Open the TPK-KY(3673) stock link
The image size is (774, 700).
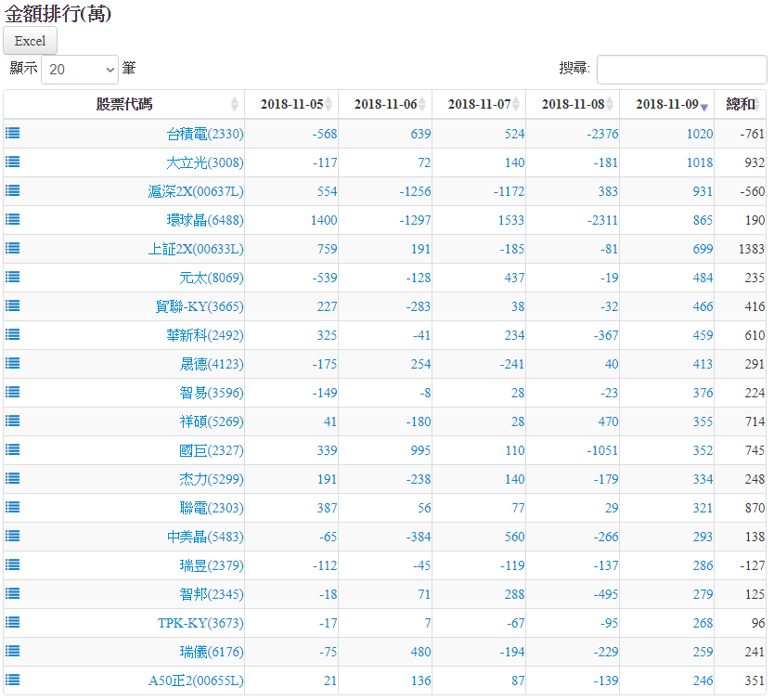pos(200,623)
